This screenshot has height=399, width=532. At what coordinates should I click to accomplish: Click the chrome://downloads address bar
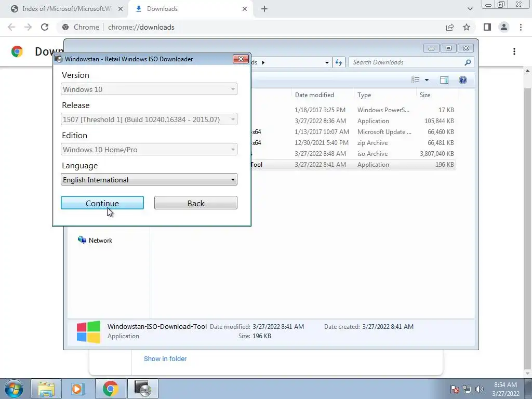tap(251, 27)
